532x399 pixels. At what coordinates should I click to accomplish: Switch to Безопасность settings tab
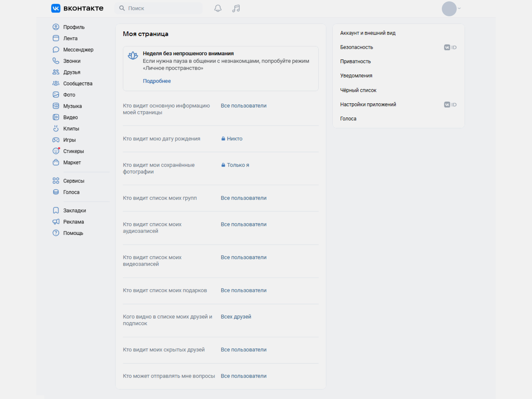357,47
